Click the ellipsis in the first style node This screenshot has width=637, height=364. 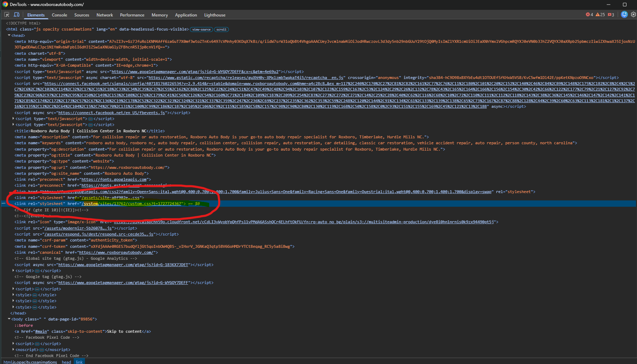(x=35, y=295)
